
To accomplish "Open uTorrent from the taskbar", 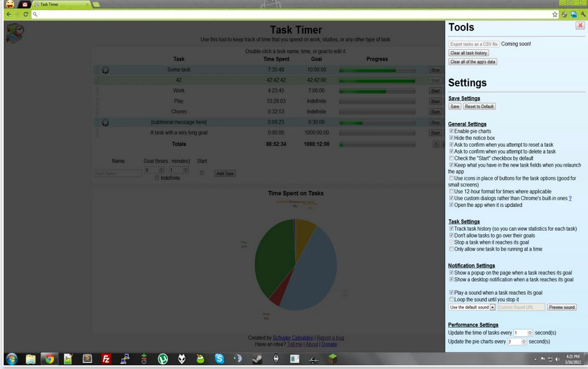I will click(163, 359).
